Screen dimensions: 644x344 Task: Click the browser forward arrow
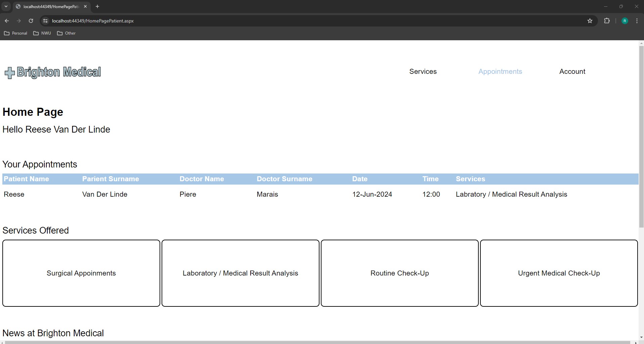pyautogui.click(x=19, y=21)
